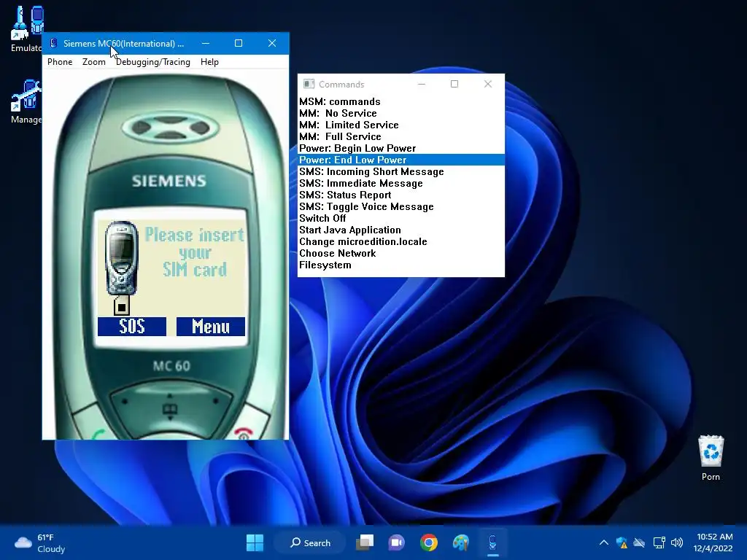Open the Chat app in taskbar
The width and height of the screenshot is (747, 560).
(x=396, y=542)
